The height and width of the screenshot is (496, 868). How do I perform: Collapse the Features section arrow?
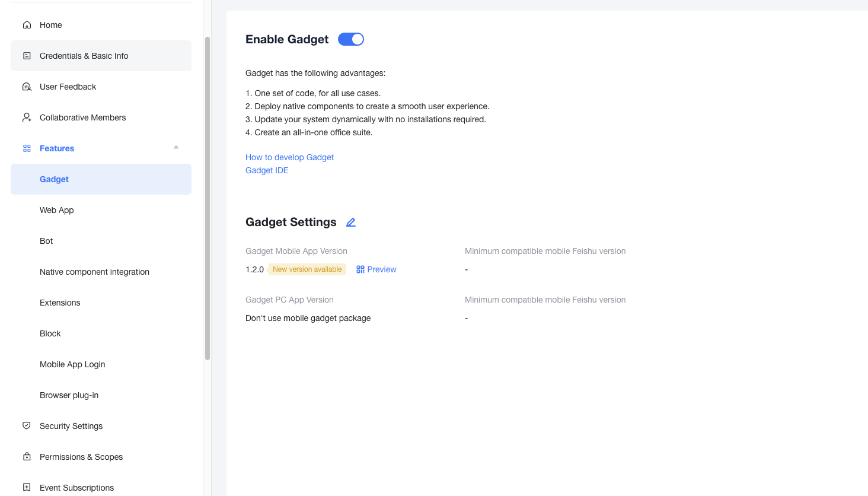click(x=176, y=147)
